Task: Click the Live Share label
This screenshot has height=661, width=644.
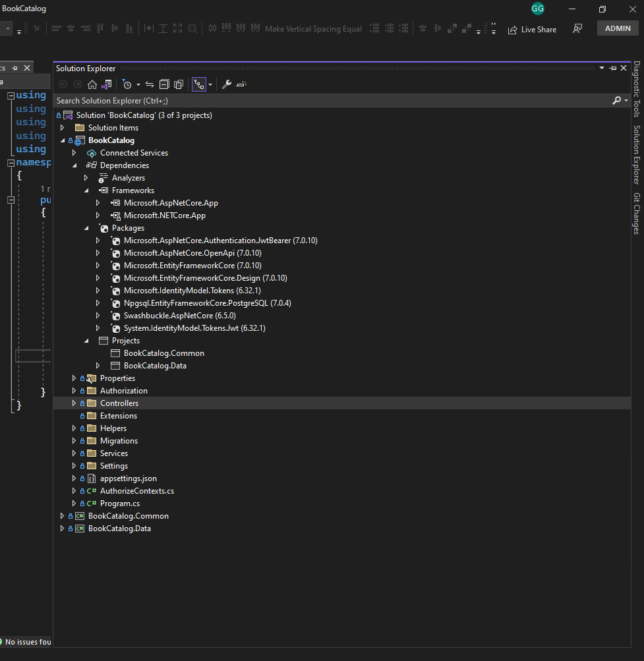Action: [x=539, y=30]
